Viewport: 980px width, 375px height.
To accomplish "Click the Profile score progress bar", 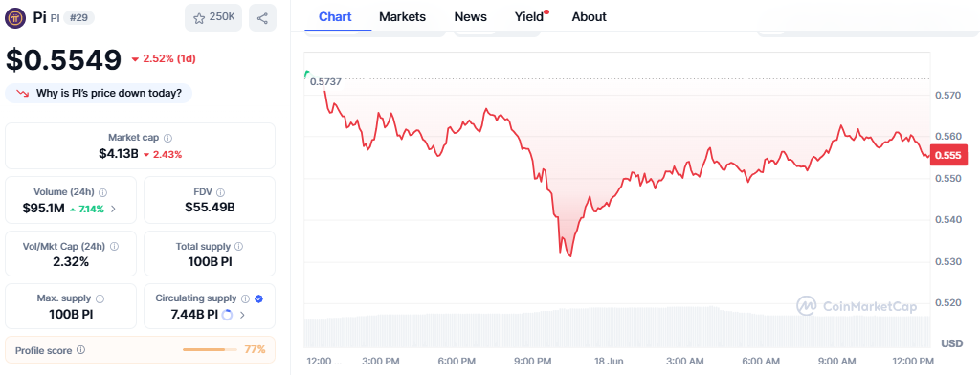I will tap(210, 349).
